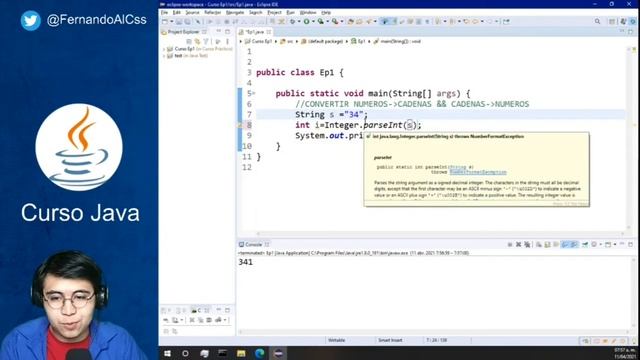Image resolution: width=640 pixels, height=360 pixels.
Task: Collapse all in Project Explorer toolbar
Action: pyautogui.click(x=189, y=41)
